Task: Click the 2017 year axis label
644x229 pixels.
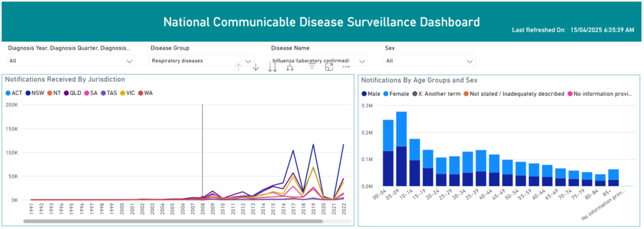Action: [x=293, y=209]
